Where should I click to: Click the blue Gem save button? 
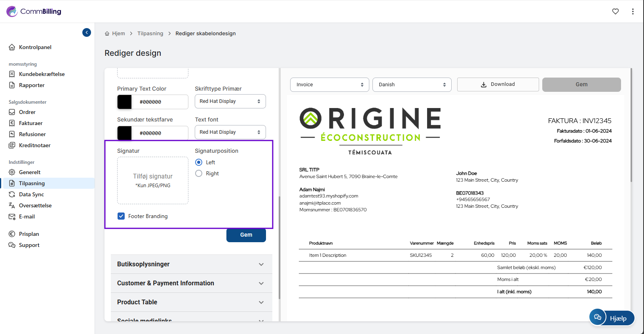coord(246,235)
